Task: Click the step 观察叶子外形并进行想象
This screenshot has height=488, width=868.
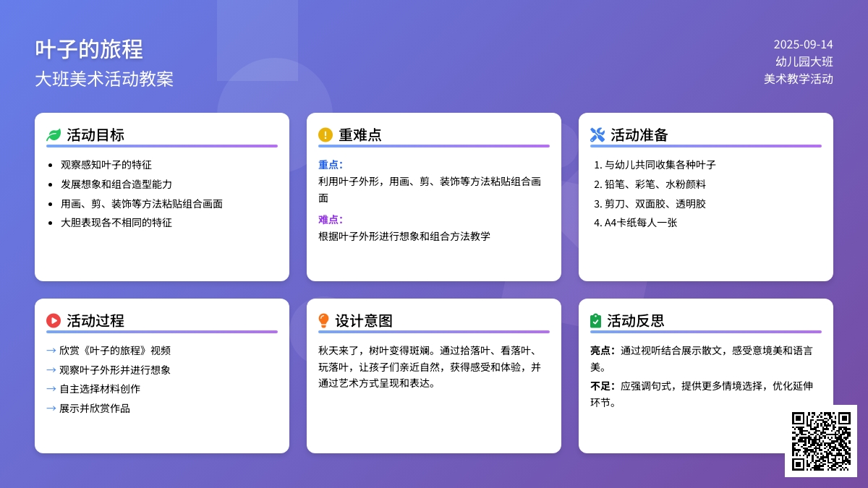Action: 115,370
